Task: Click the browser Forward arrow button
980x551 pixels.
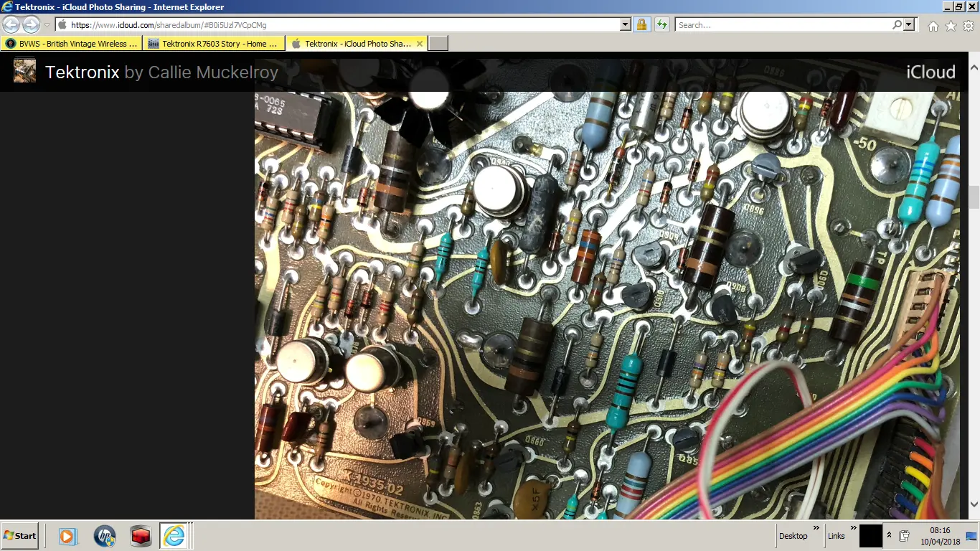Action: (x=31, y=25)
